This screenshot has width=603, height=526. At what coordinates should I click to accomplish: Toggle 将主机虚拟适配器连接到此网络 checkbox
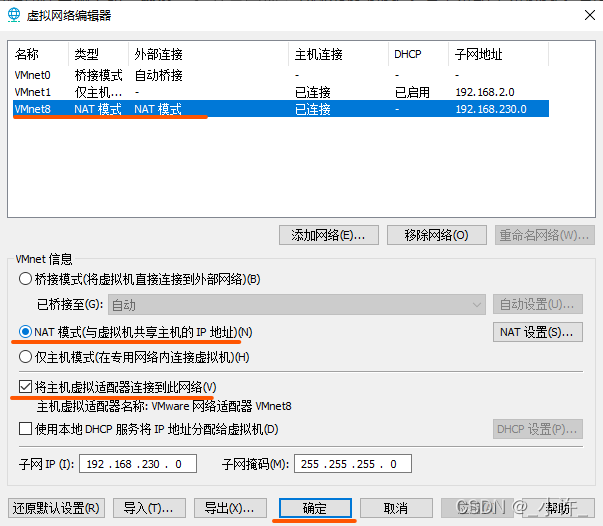point(25,386)
